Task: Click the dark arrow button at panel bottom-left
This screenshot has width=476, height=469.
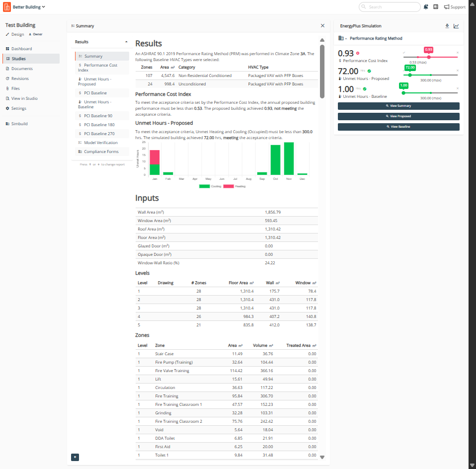Action: click(75, 457)
